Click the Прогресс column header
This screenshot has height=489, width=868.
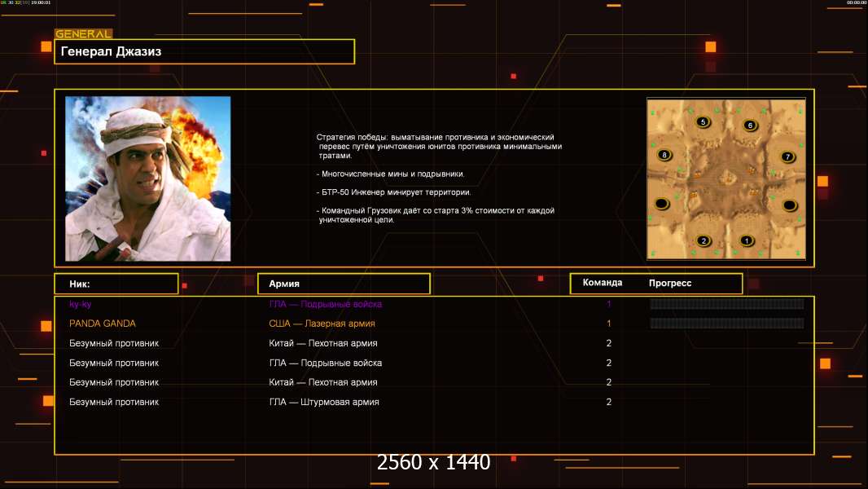tap(670, 283)
